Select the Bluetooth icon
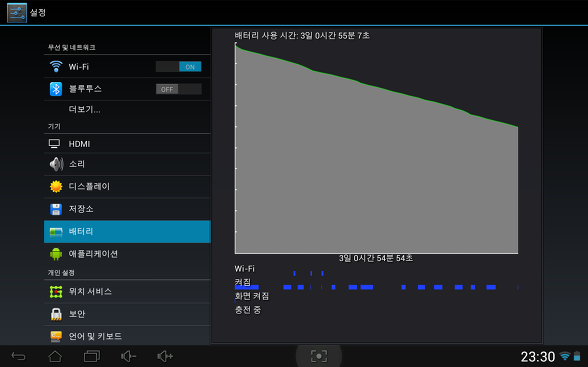Viewport: 588px width, 367px height. tap(56, 89)
